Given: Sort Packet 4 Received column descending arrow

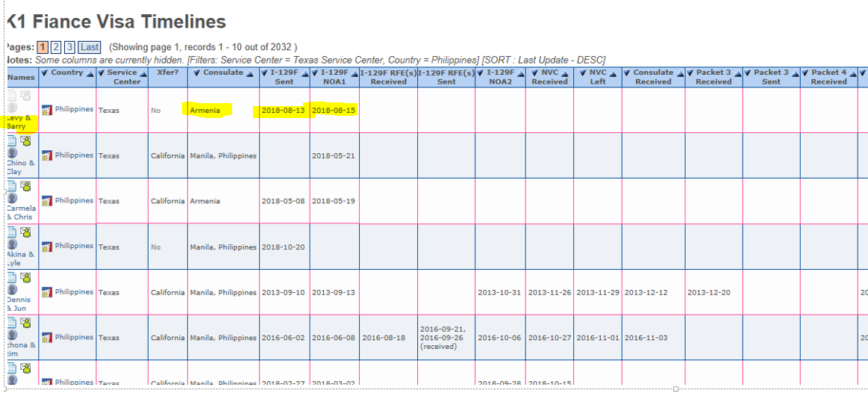Looking at the screenshot, I should 805,72.
